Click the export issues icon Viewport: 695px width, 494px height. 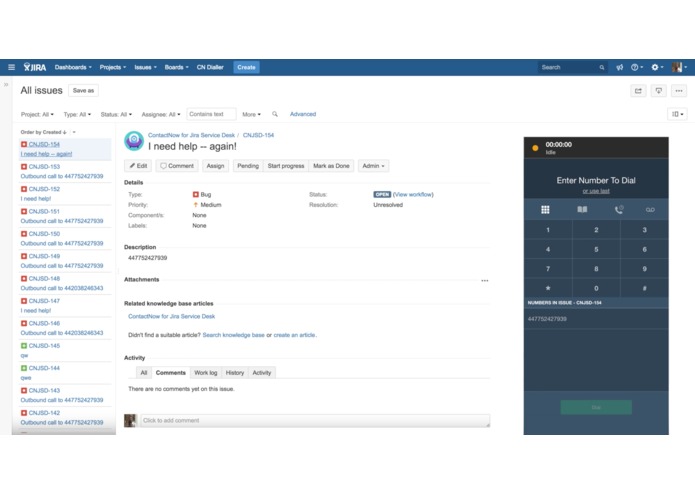tap(659, 91)
